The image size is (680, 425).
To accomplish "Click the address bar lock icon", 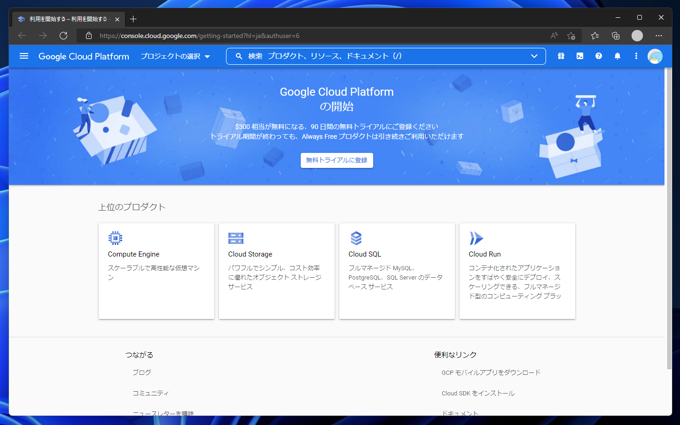I will [x=88, y=36].
